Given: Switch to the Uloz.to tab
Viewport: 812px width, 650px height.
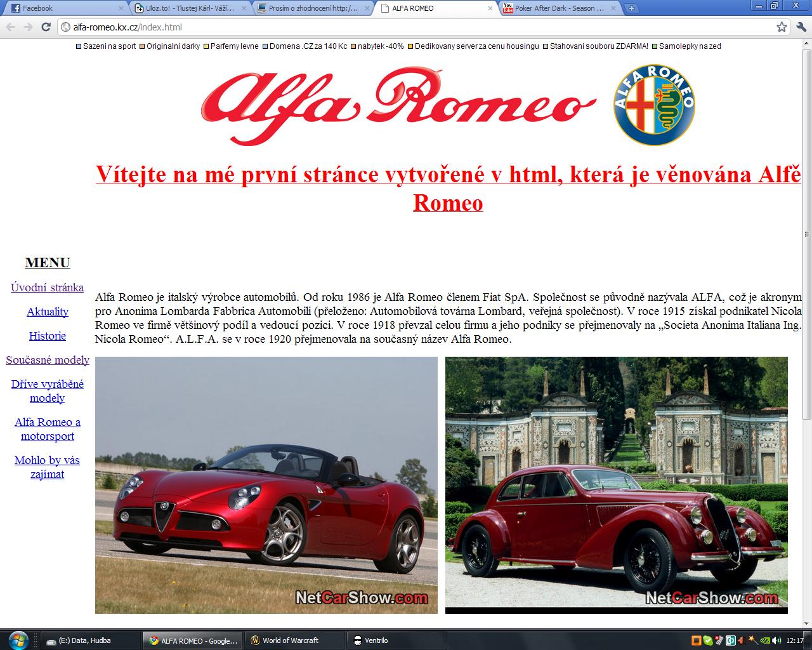Looking at the screenshot, I should 189,8.
